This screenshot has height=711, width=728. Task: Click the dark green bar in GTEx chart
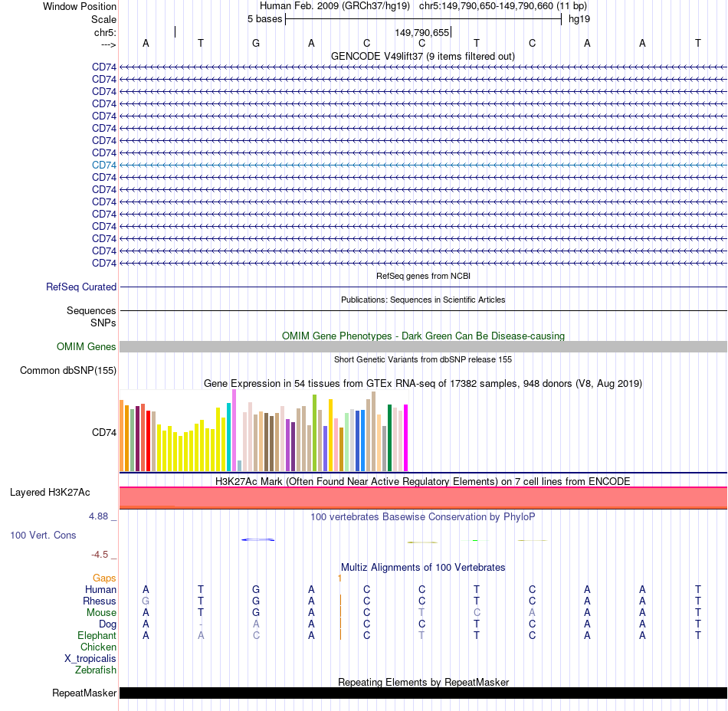point(389,438)
